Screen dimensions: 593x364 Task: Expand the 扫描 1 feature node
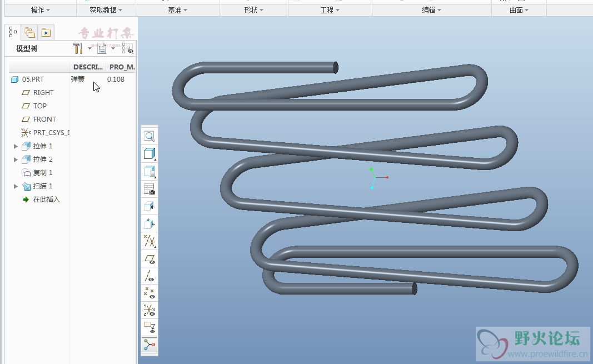(x=16, y=186)
